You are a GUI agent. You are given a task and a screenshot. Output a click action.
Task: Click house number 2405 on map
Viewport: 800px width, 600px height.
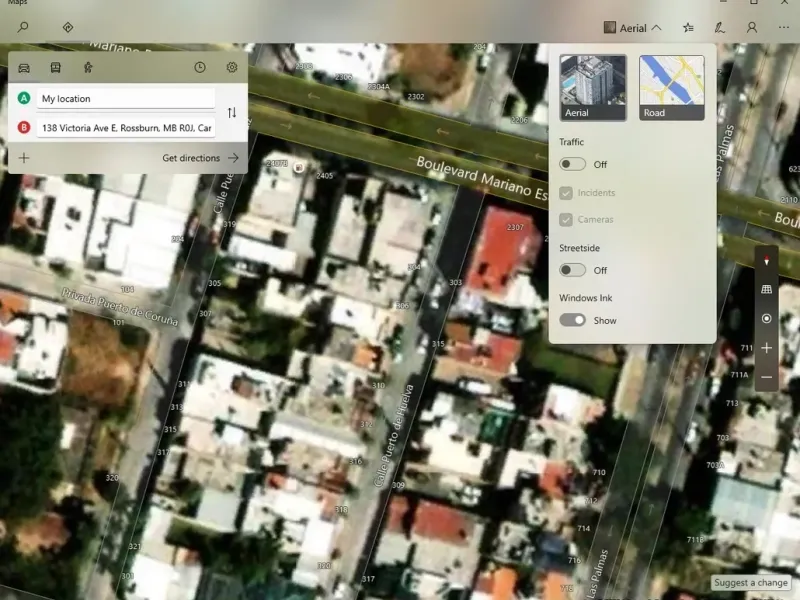click(324, 176)
